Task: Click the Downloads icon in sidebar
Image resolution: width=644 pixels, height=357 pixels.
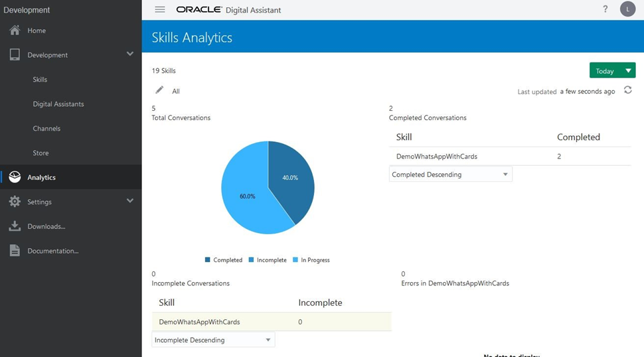Action: click(x=15, y=226)
